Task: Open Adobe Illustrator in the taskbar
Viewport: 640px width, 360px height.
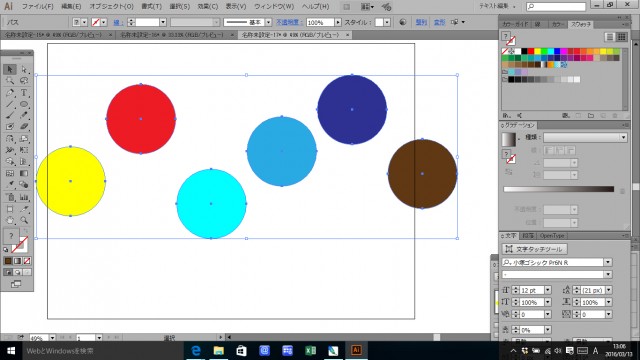Action: (356, 350)
